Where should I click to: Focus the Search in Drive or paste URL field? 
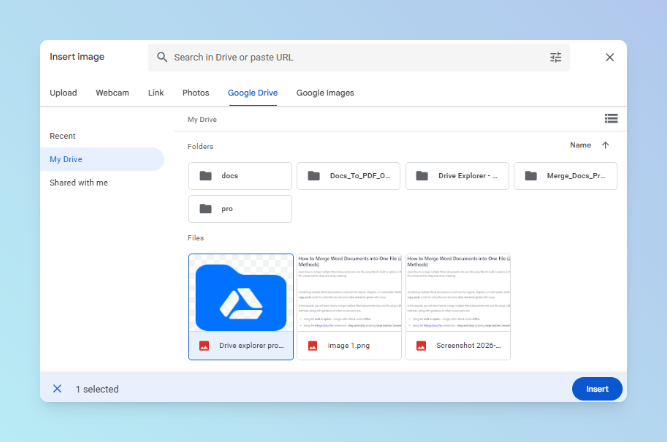point(359,57)
